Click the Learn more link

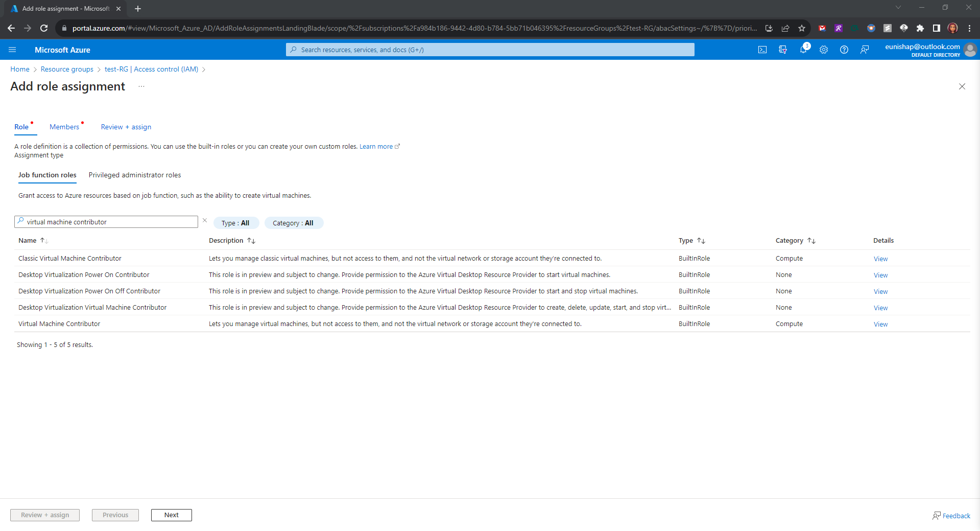click(376, 147)
